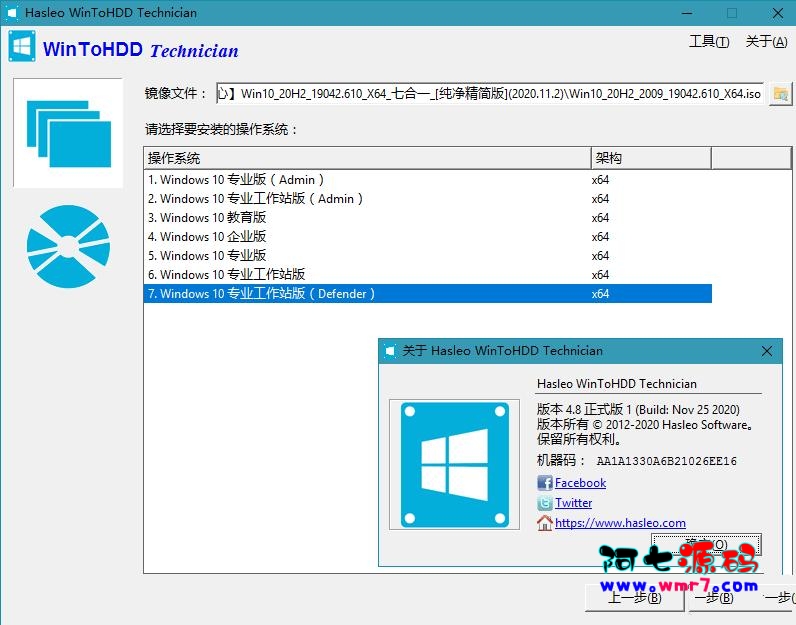
Task: Select 5. Windows 10 专业版 row
Action: coord(427,255)
